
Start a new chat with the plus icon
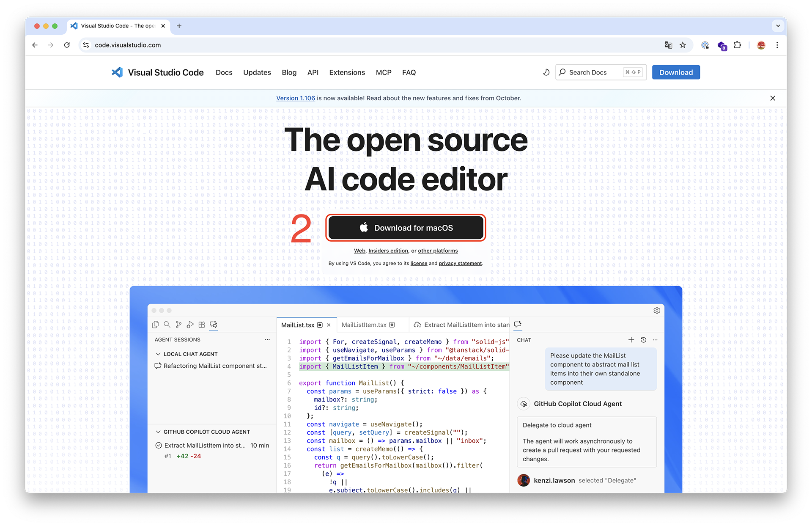tap(631, 339)
